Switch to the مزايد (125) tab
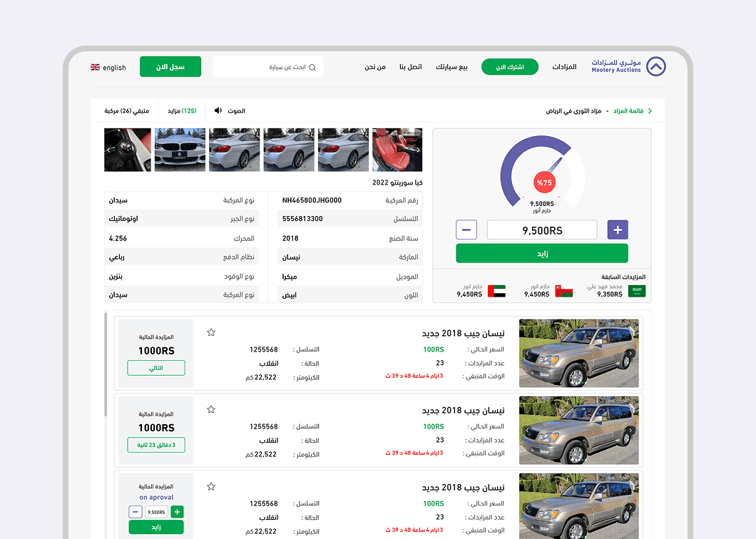Image resolution: width=756 pixels, height=539 pixels. (x=181, y=111)
